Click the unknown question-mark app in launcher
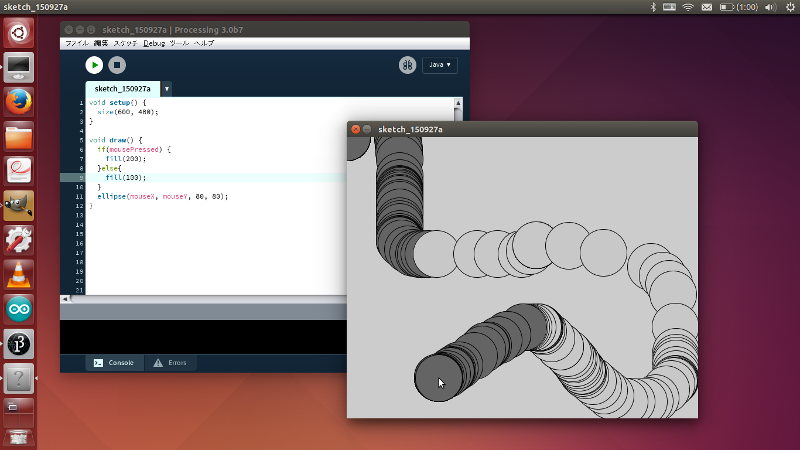 pyautogui.click(x=18, y=379)
